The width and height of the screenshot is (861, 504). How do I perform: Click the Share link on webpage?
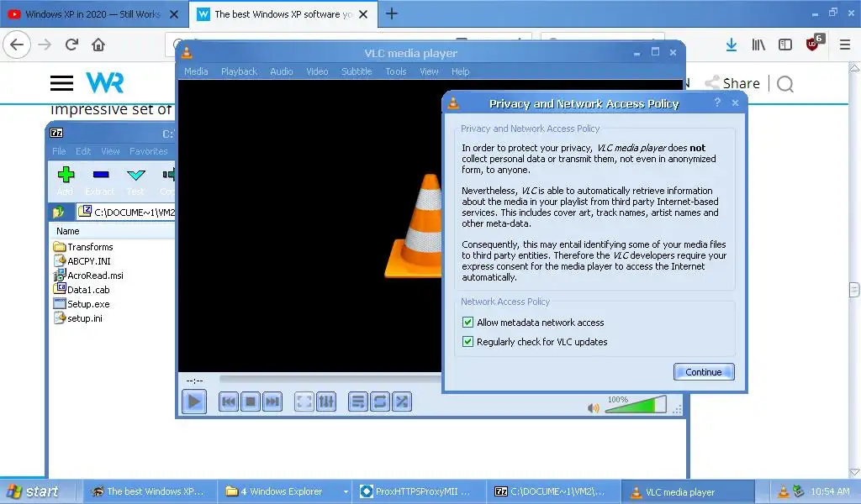point(733,83)
